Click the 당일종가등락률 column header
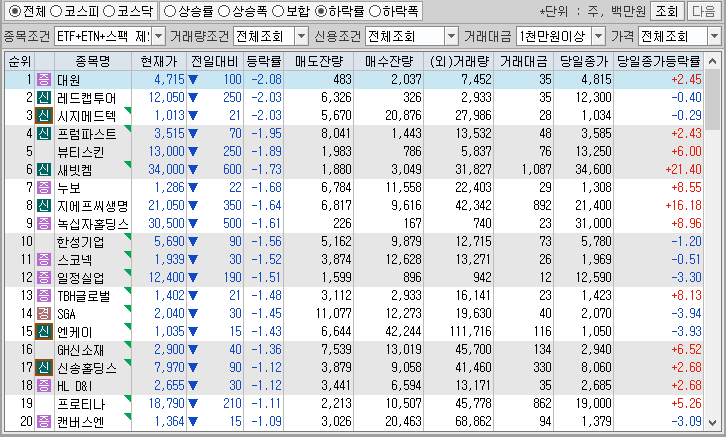 coord(658,61)
